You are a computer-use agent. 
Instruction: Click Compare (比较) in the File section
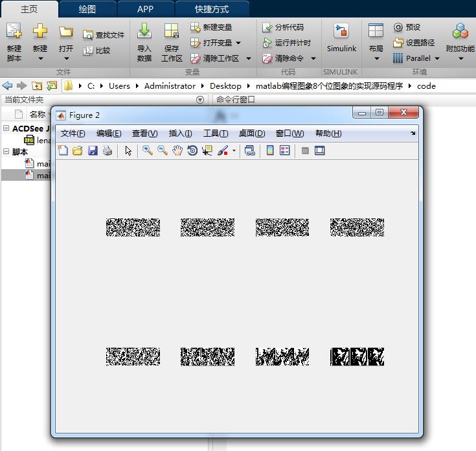[x=96, y=51]
